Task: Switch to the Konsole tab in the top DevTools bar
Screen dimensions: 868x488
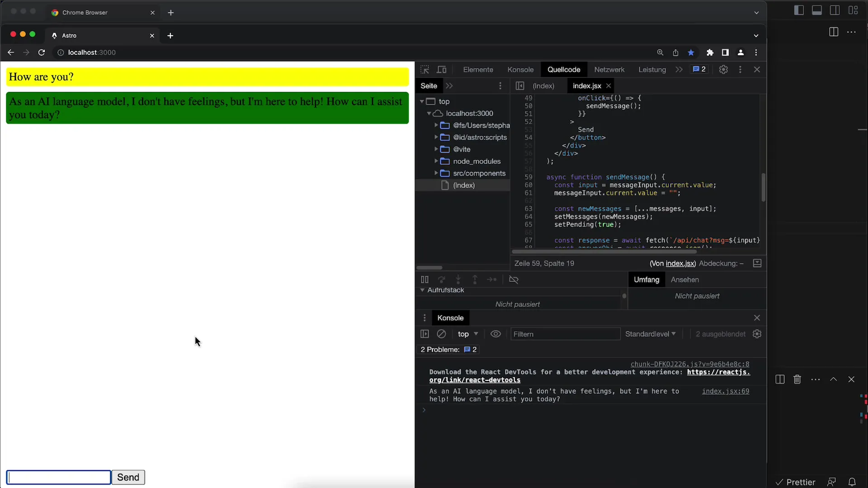Action: coord(520,70)
